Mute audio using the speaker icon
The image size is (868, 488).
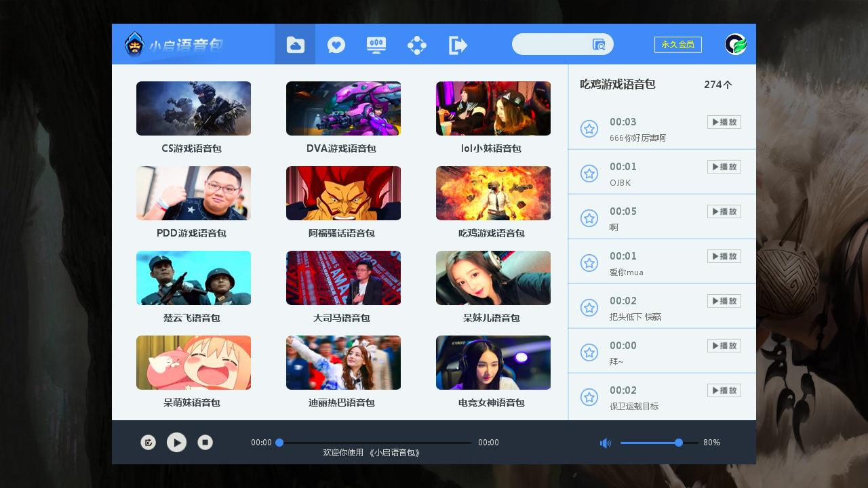tap(605, 443)
